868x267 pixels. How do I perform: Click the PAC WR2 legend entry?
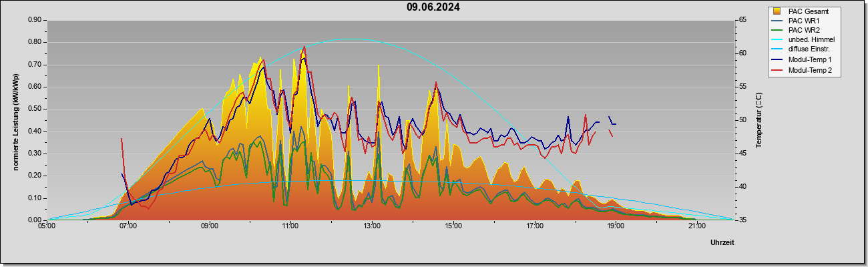(x=804, y=30)
